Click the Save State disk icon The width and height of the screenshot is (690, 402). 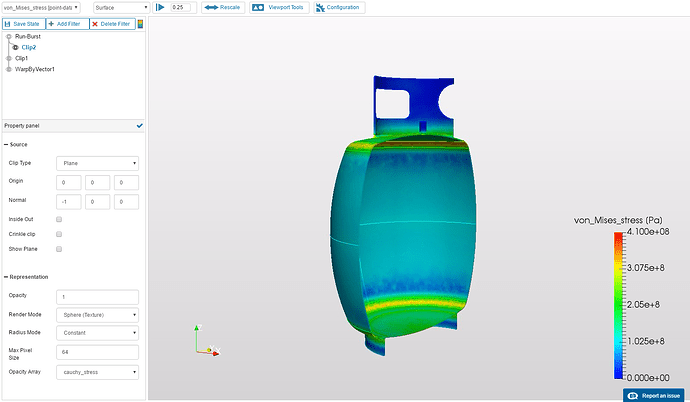click(7, 24)
